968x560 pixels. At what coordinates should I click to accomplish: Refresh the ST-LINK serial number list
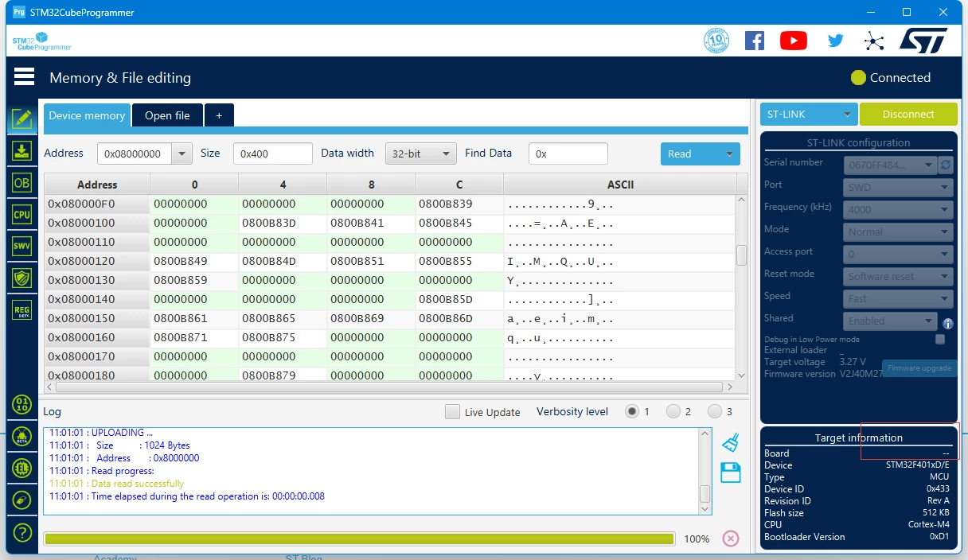(946, 165)
